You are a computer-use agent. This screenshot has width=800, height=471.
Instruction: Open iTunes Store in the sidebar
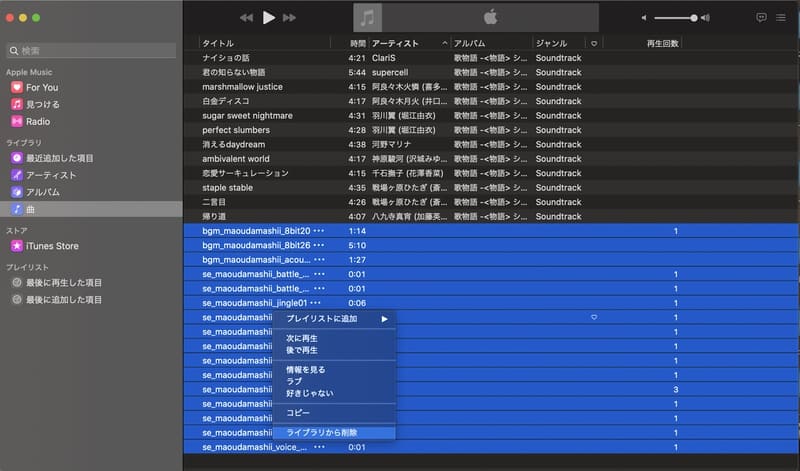52,246
